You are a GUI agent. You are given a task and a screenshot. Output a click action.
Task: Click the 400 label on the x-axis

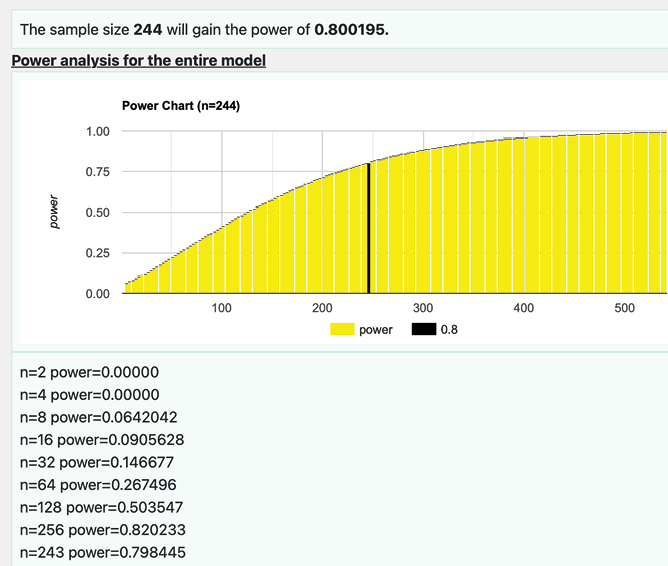coord(523,308)
